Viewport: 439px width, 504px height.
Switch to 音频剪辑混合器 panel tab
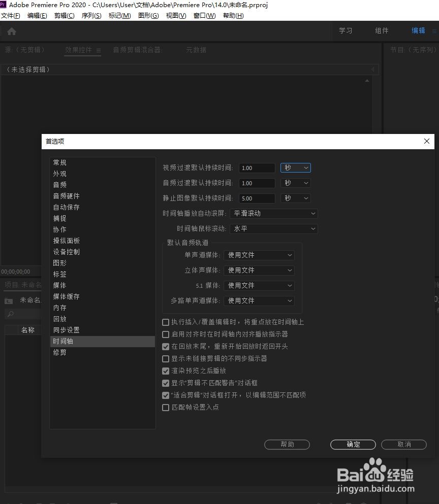pos(138,50)
